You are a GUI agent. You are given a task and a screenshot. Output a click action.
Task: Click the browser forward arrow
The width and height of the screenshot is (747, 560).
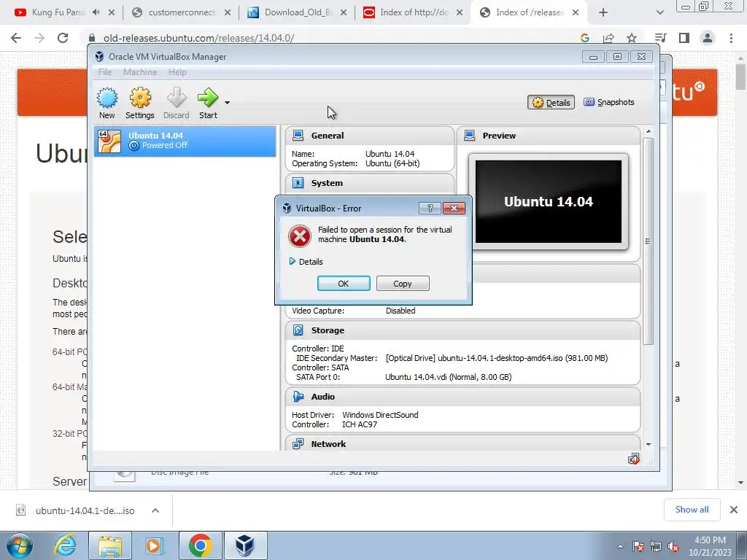click(39, 38)
